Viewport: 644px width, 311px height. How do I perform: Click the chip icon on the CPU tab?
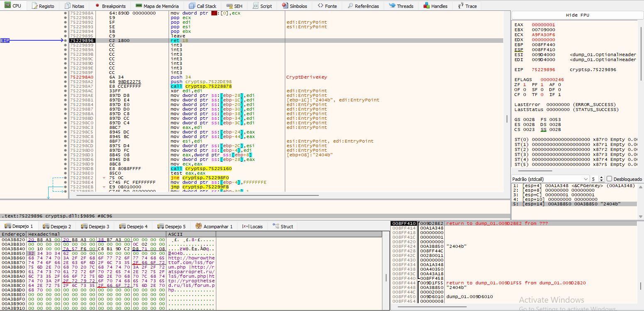pos(7,6)
